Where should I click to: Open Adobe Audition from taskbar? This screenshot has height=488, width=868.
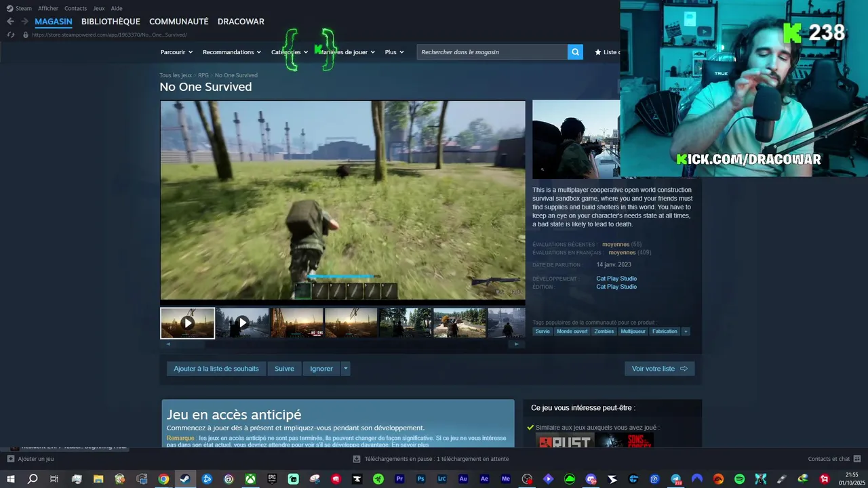(x=463, y=479)
